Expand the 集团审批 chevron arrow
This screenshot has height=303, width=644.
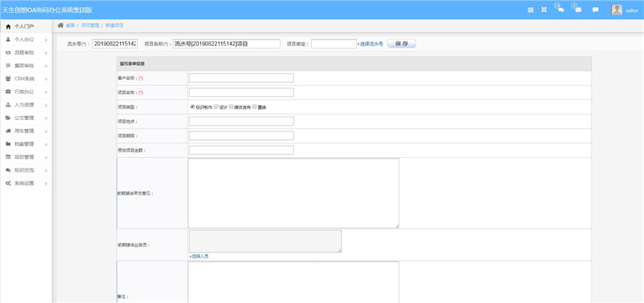click(x=46, y=66)
